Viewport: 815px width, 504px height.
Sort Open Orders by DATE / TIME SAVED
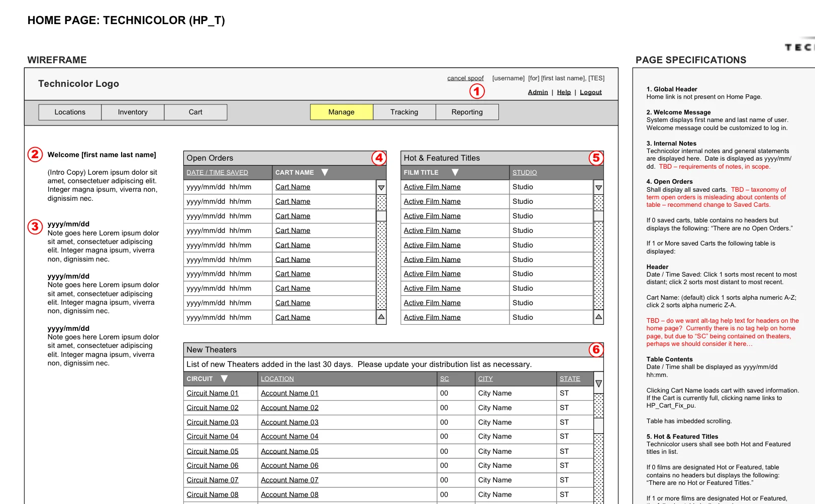[x=217, y=173]
